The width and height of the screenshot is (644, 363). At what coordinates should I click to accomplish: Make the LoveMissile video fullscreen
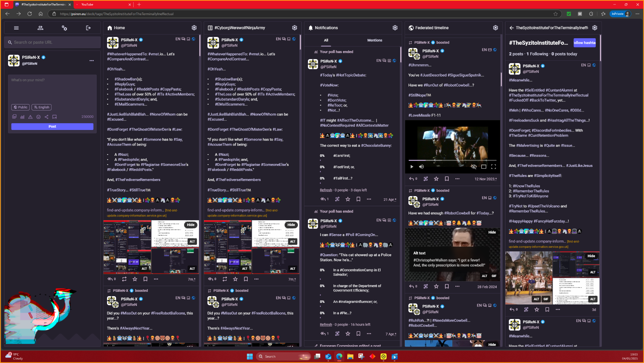coord(494,167)
